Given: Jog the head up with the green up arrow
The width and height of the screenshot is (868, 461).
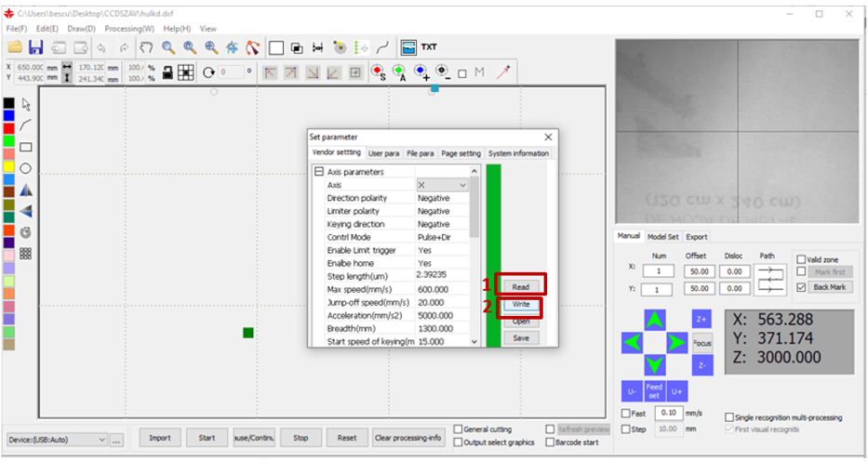Looking at the screenshot, I should click(655, 320).
